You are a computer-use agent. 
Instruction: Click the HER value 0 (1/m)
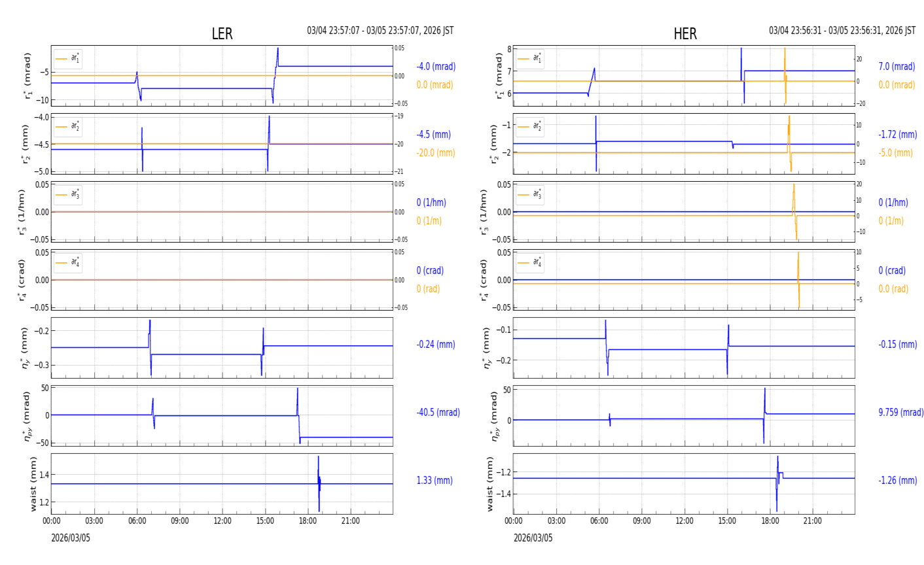click(x=891, y=221)
